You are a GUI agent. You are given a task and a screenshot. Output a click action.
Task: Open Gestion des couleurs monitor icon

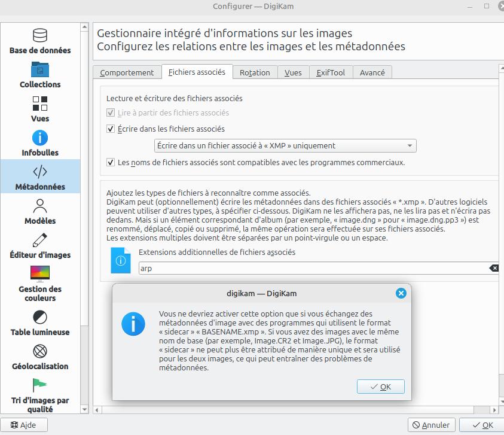click(40, 274)
